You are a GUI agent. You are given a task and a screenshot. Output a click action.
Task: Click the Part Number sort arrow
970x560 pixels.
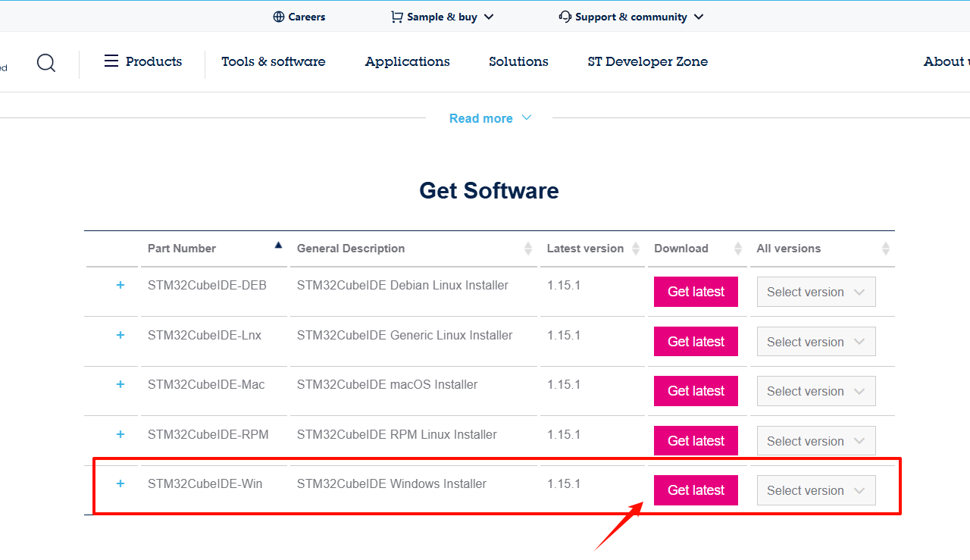pos(278,244)
